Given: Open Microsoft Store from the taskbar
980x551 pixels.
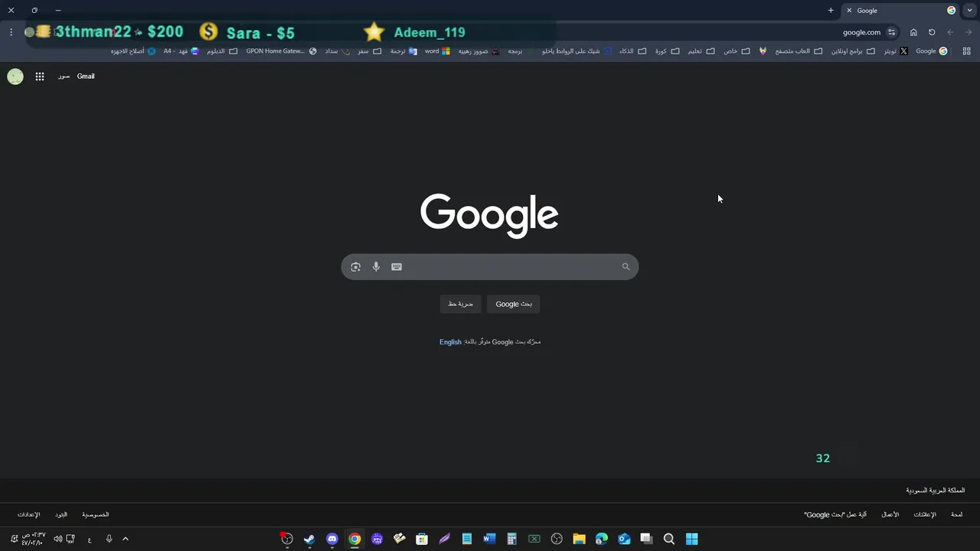Looking at the screenshot, I should pos(422,539).
